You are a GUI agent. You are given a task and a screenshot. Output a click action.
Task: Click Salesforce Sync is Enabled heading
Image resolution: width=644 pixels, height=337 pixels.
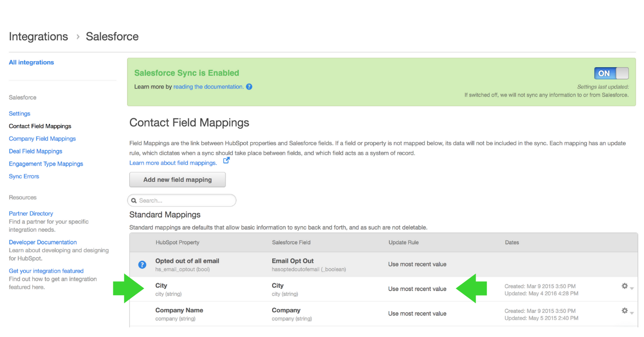click(x=187, y=73)
